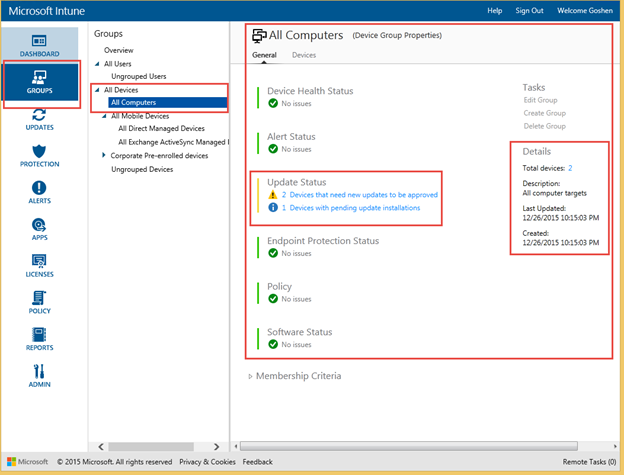Click the Total devices count link
624x475 pixels.
570,168
